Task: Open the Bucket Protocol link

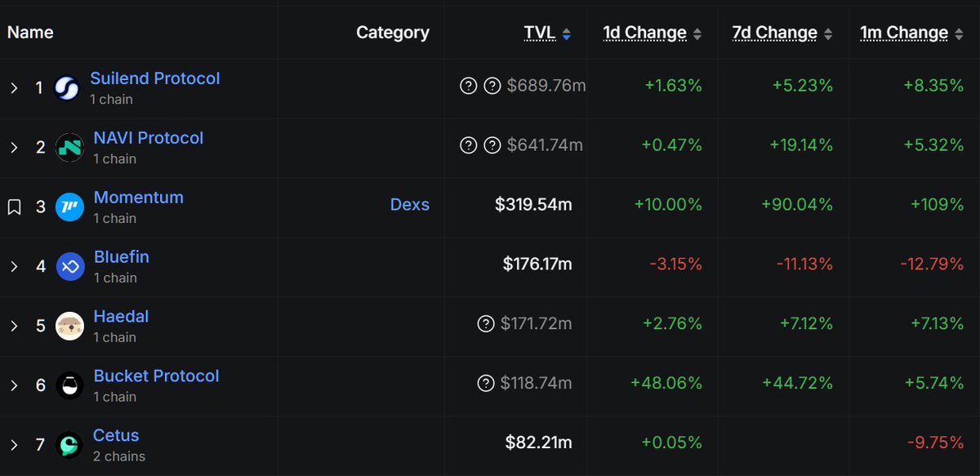Action: point(156,376)
